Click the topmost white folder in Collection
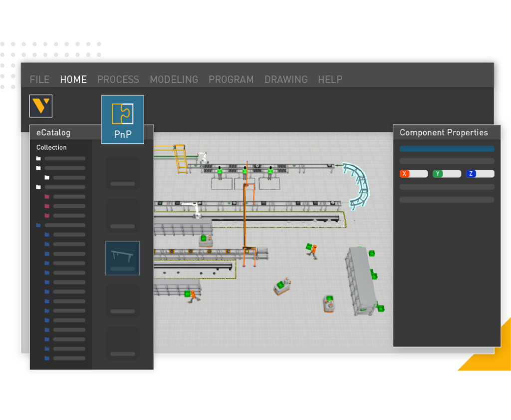This screenshot has height=420, width=511. [38, 159]
